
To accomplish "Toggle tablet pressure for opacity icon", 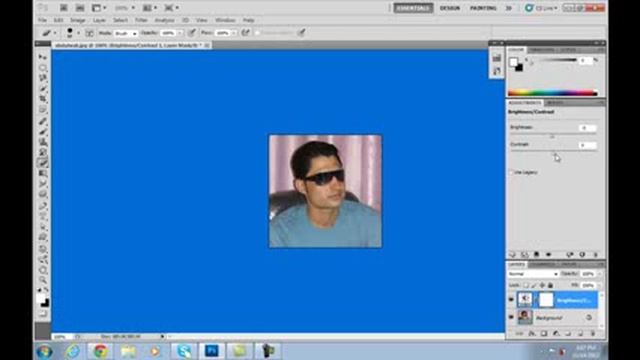I will 191,33.
